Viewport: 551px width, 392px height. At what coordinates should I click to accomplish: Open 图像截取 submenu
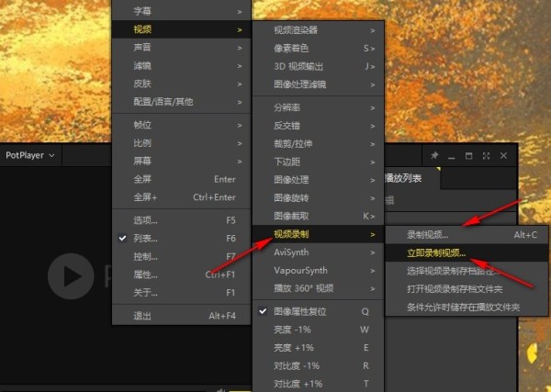[318, 216]
